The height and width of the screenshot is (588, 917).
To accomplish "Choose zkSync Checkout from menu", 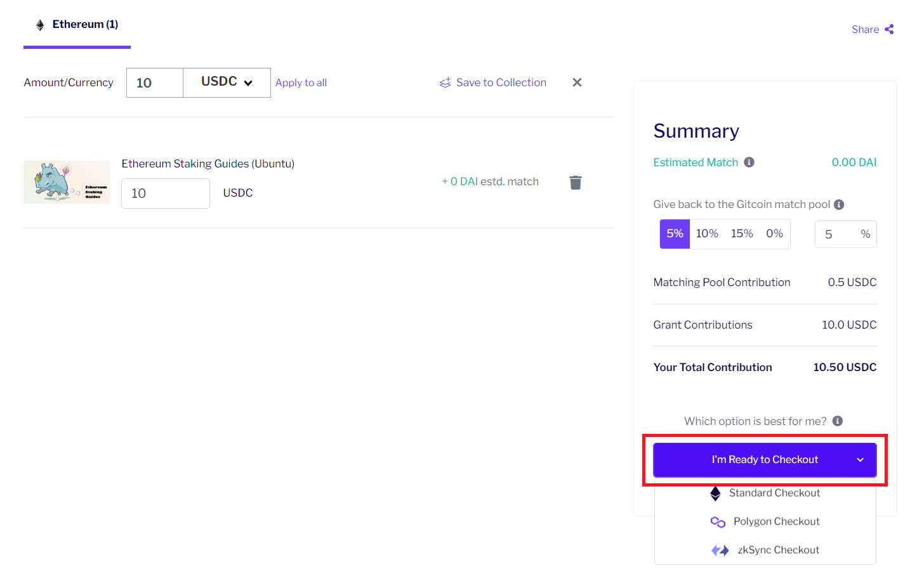I will pyautogui.click(x=765, y=550).
